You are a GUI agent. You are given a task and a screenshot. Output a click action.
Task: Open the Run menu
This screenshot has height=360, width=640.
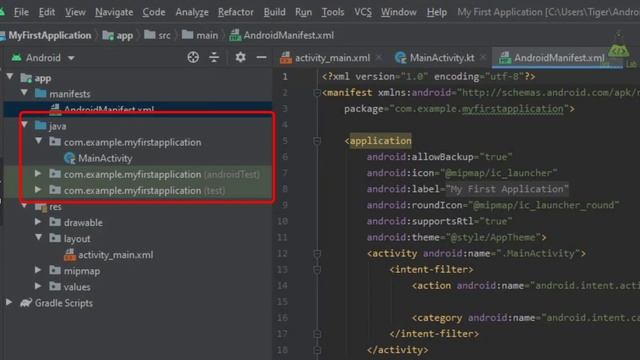click(303, 12)
